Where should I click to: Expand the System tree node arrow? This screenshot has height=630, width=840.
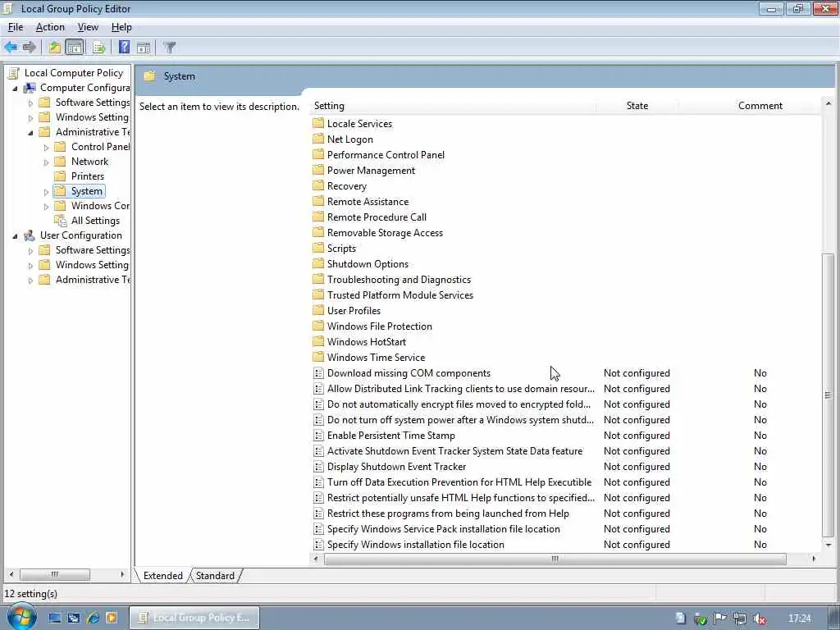pyautogui.click(x=46, y=191)
